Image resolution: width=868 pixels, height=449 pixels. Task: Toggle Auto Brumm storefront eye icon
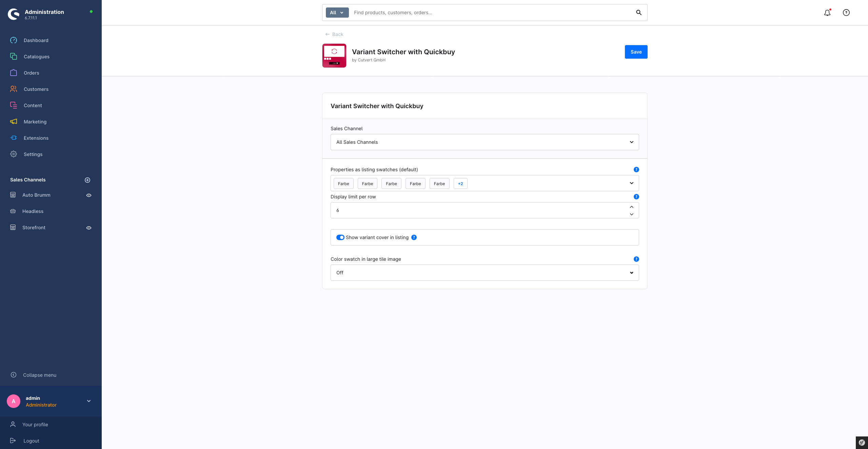[x=89, y=195]
